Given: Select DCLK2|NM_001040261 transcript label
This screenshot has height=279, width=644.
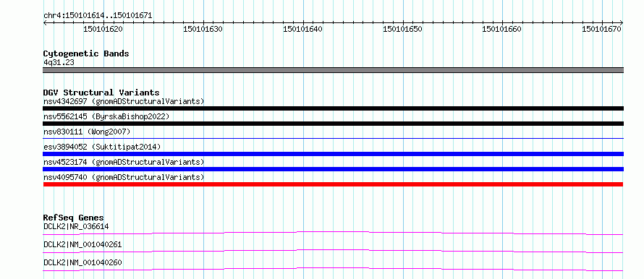Looking at the screenshot, I should pos(82,244).
